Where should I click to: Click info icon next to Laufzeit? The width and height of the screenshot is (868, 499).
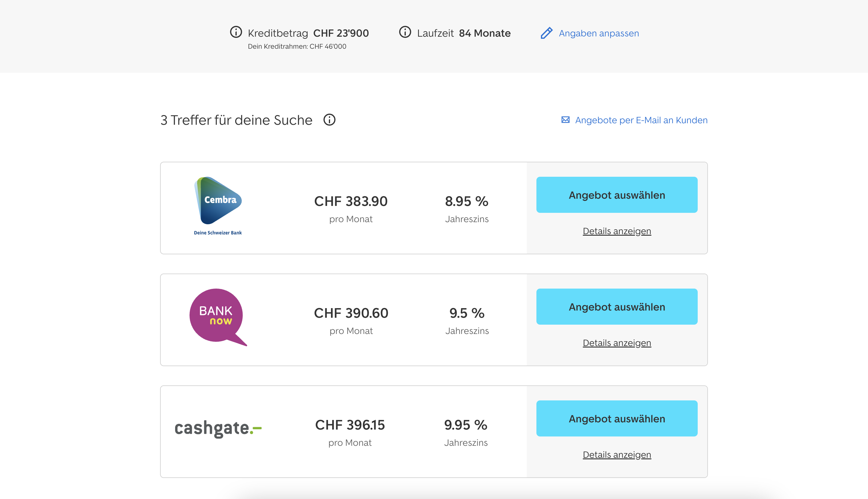405,32
